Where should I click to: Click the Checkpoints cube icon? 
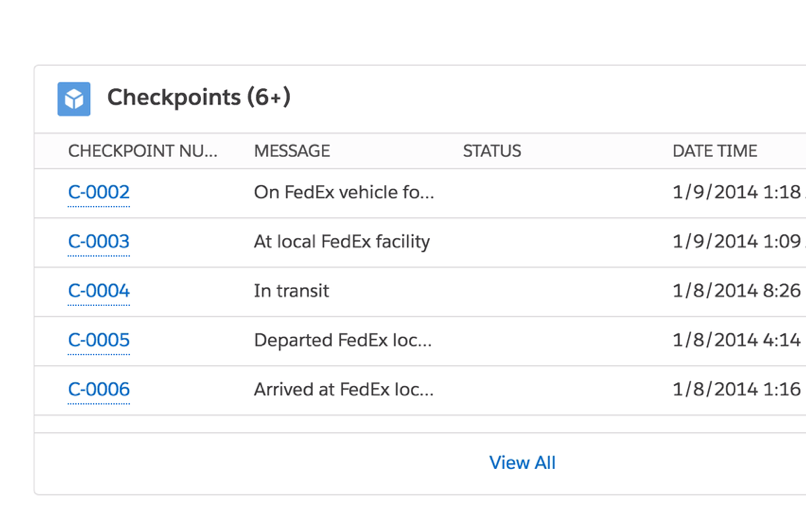point(74,99)
